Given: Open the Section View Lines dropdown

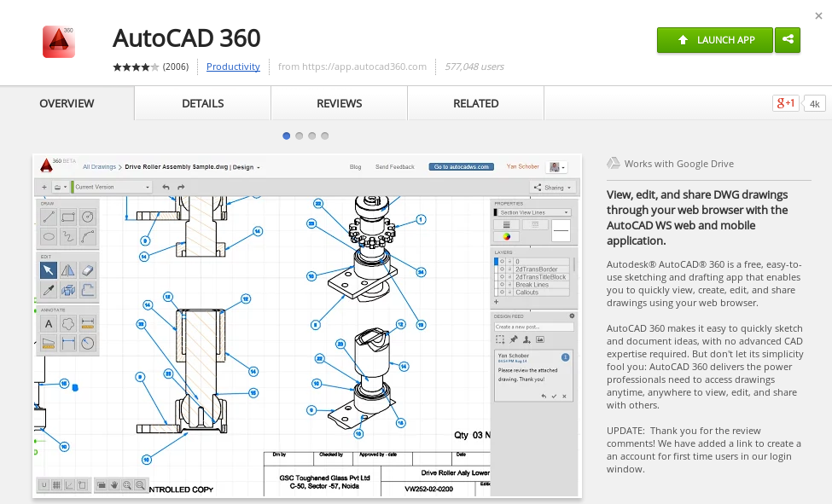Looking at the screenshot, I should [x=534, y=212].
